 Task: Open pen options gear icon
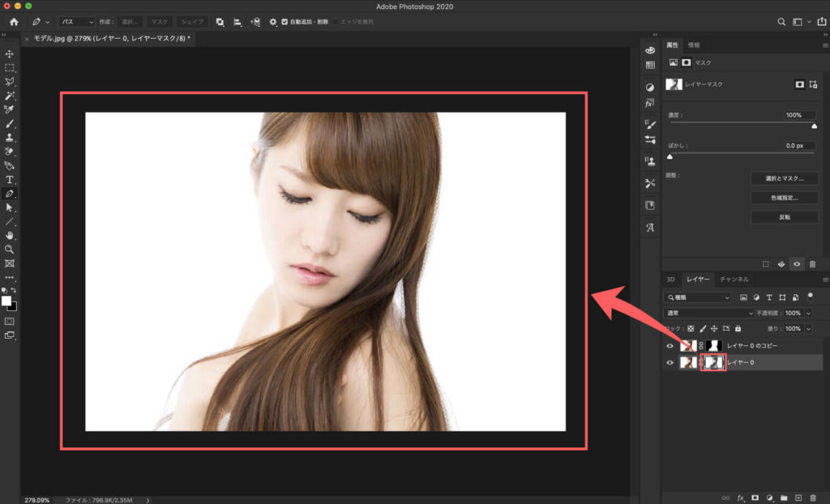(x=272, y=22)
